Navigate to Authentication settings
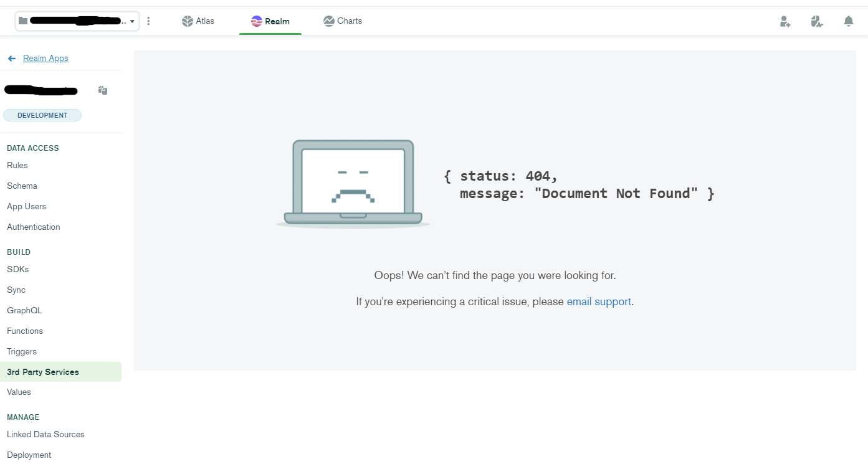Screen dimensions: 868x469 coord(34,227)
